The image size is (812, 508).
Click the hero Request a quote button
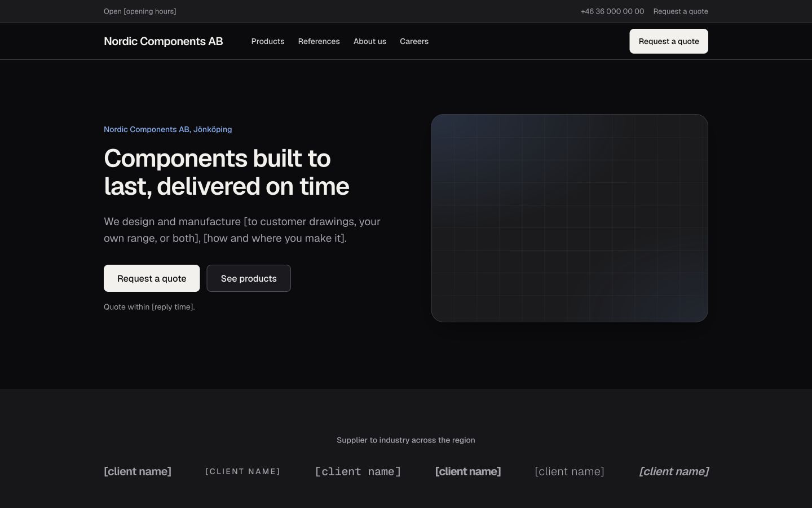tap(152, 278)
